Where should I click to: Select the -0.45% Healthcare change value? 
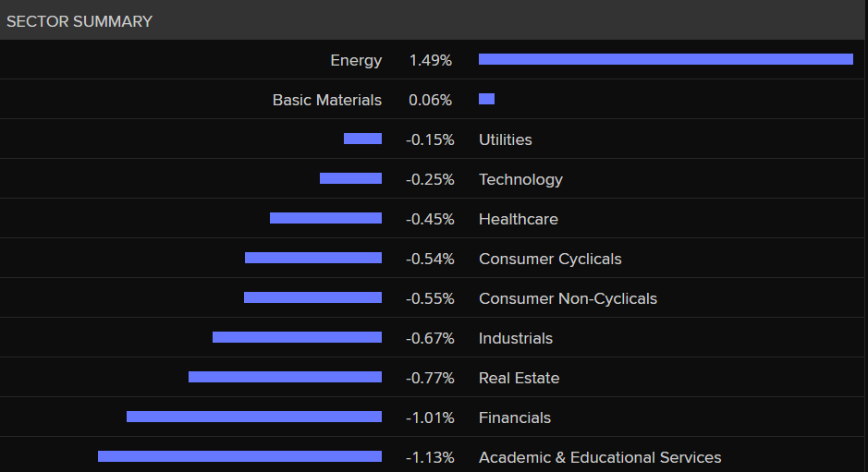tap(430, 219)
